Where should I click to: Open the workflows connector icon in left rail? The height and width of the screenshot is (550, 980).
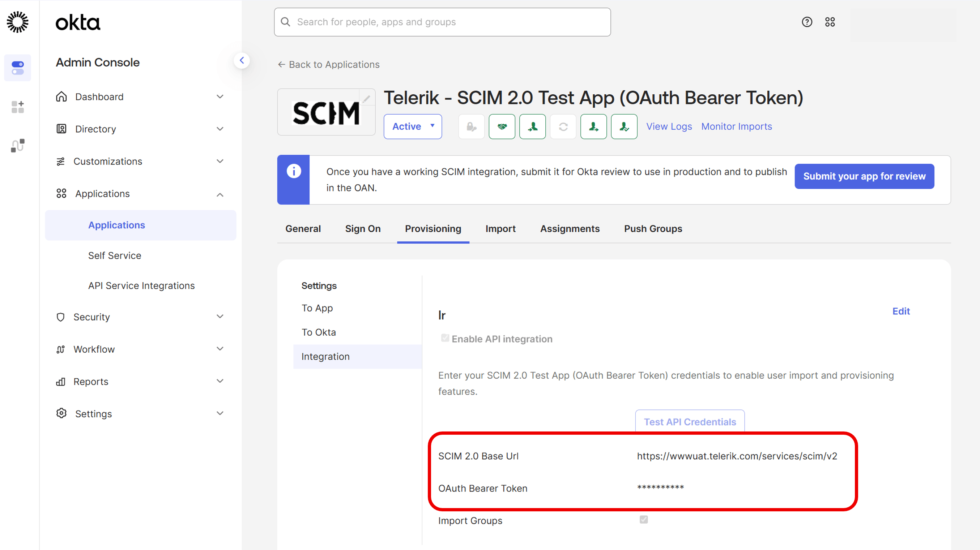click(17, 146)
